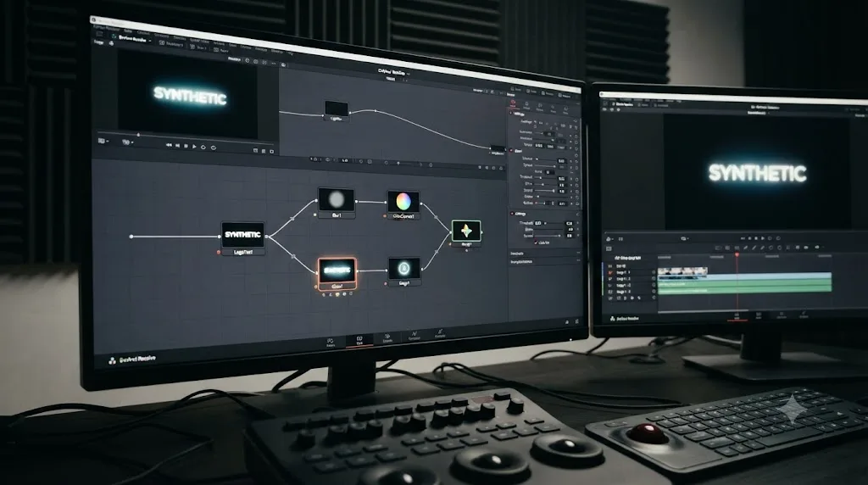Viewport: 868px width, 485px height.
Task: Click DaVinci Resolve logo on left monitor
Action: pos(113,361)
